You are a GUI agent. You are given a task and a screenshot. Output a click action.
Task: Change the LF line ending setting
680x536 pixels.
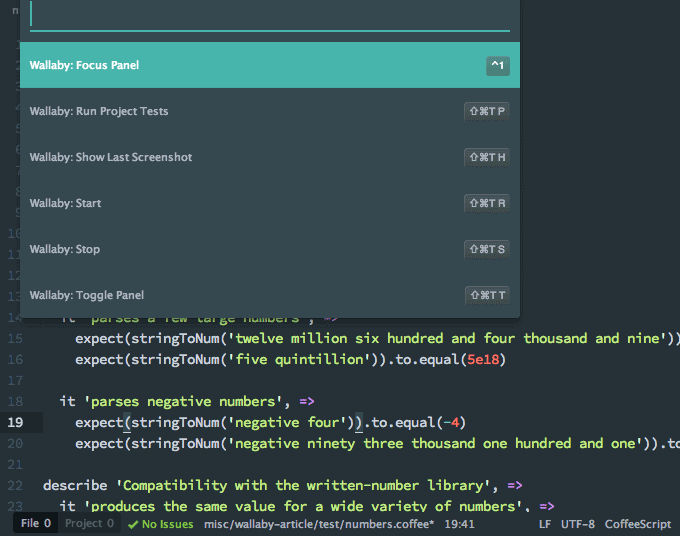[x=545, y=524]
